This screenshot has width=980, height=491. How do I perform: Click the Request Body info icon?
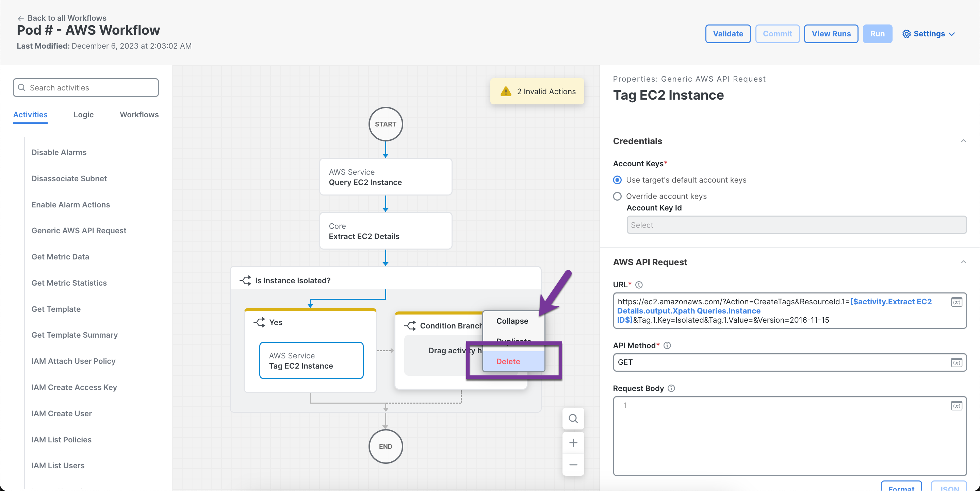(671, 388)
